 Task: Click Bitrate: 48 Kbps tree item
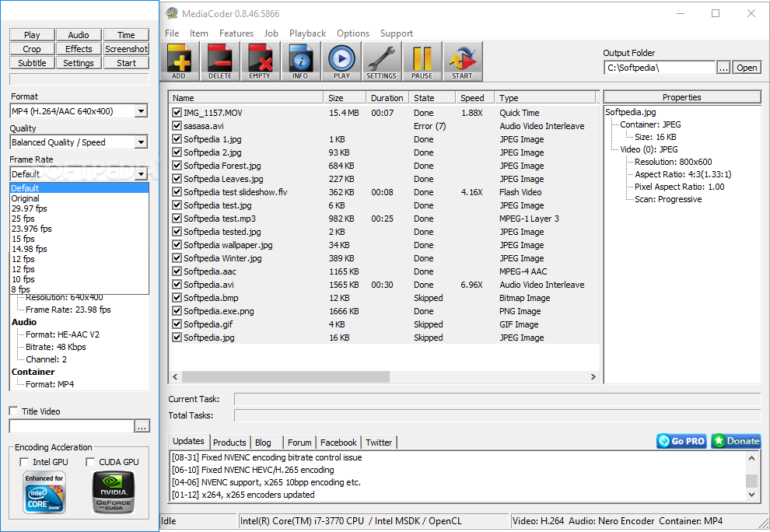click(x=55, y=347)
